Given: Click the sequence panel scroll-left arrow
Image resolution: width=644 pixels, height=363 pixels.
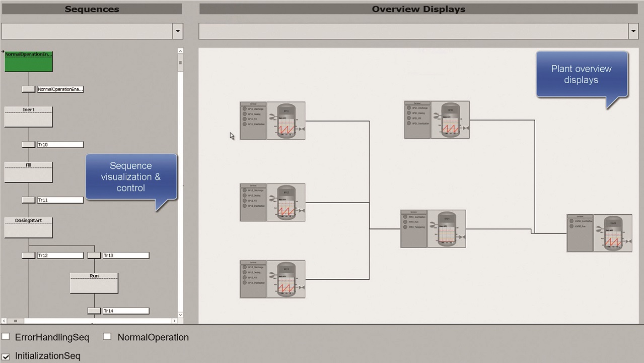Looking at the screenshot, I should coord(4,321).
